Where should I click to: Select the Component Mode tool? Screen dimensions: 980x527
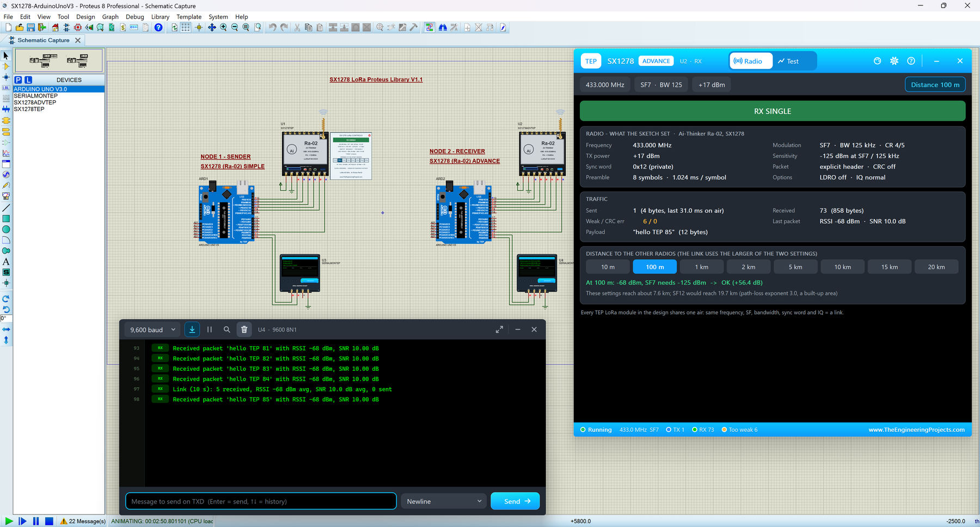tap(6, 66)
